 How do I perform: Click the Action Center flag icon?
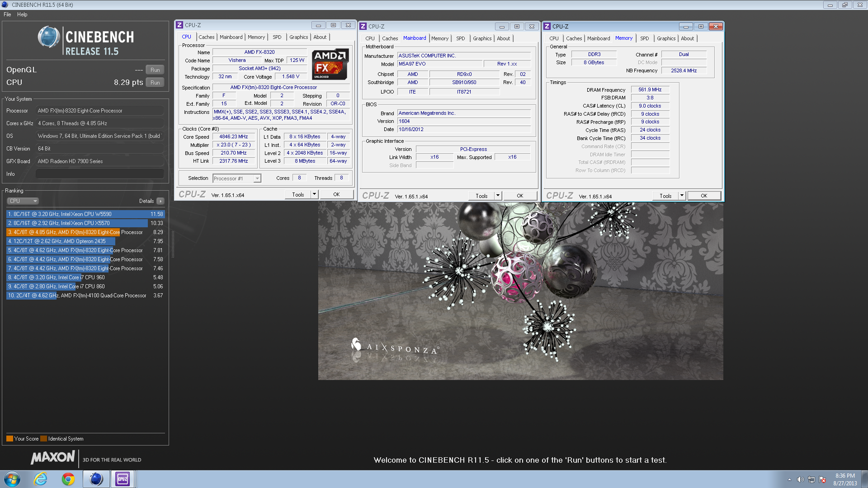click(822, 479)
